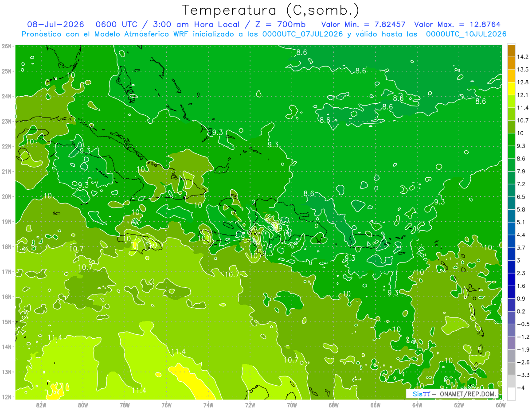Click the '6.5' color scale label

[x=521, y=196]
